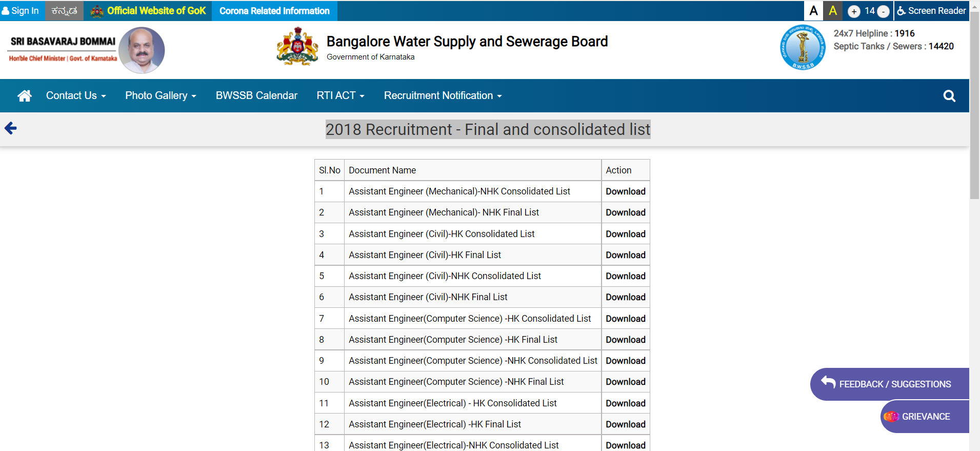Click 'Septic Tanks / Sewers : 14420' text

(893, 46)
